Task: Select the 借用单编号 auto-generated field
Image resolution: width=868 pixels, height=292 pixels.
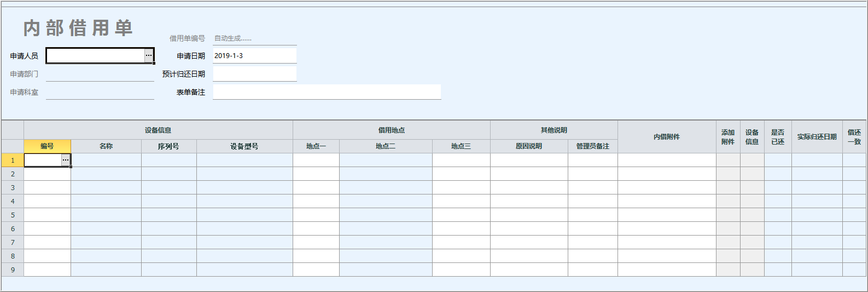Action: click(x=254, y=38)
